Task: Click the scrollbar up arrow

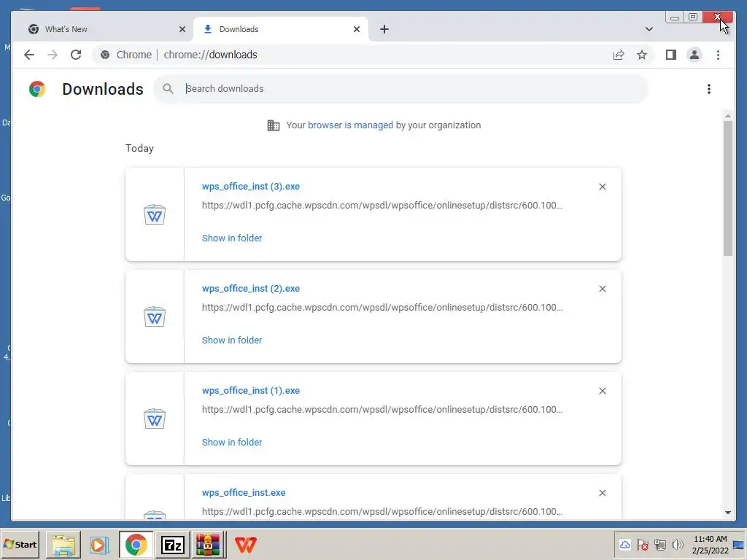Action: tap(727, 116)
